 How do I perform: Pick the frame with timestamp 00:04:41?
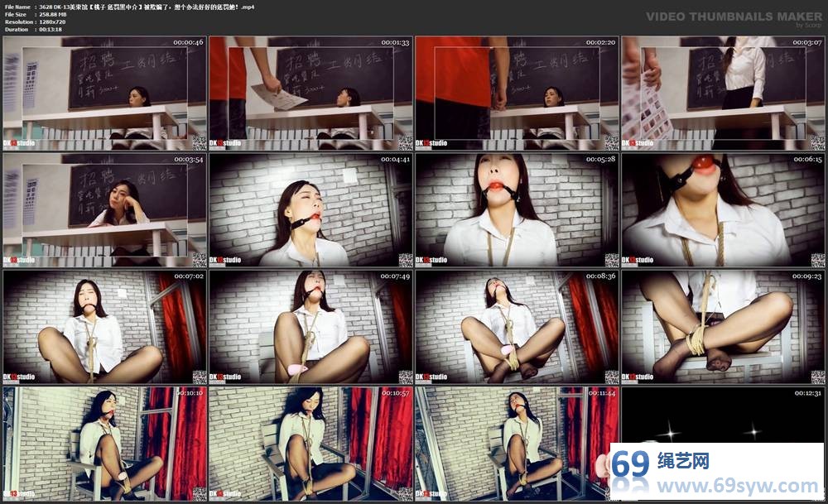coord(310,210)
